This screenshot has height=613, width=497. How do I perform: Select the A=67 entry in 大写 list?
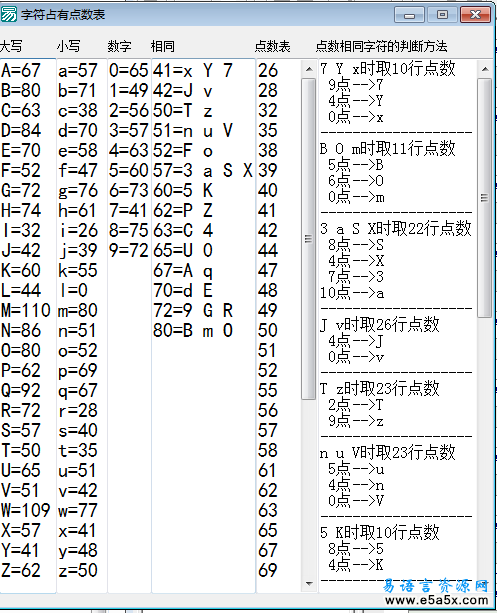21,71
